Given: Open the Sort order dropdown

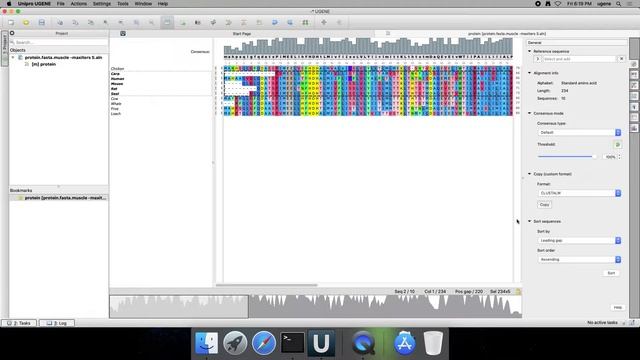Looking at the screenshot, I should click(x=579, y=259).
